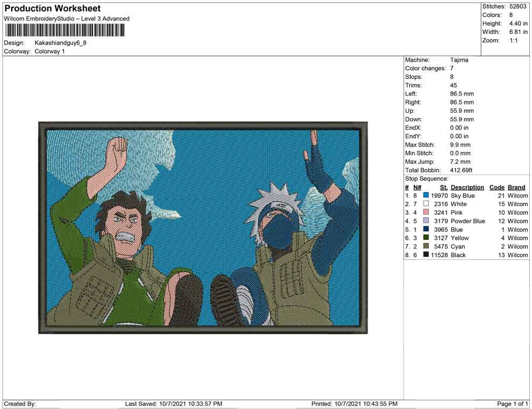Click the Black thread color swatch
This screenshot has width=532, height=409.
[426, 255]
